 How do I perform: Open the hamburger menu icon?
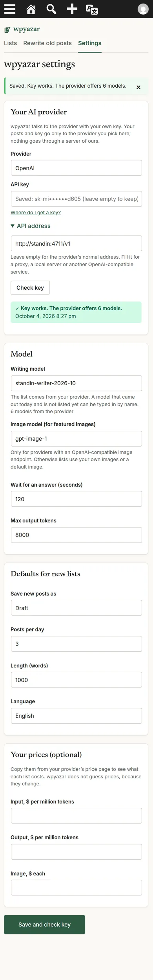[10, 9]
